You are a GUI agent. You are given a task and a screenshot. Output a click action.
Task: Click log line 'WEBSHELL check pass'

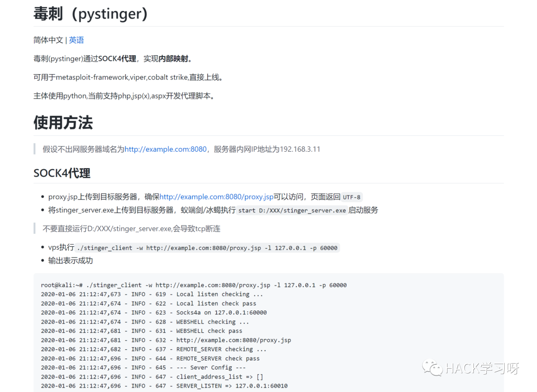click(141, 331)
